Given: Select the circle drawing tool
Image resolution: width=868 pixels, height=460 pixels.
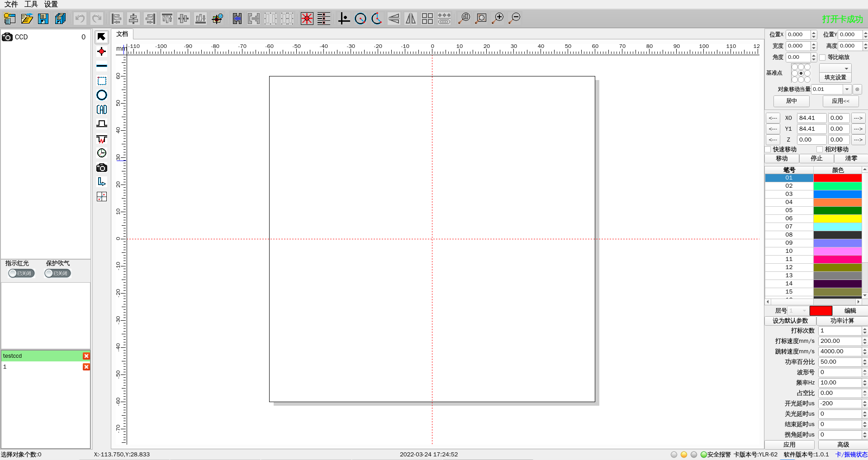Looking at the screenshot, I should pos(102,95).
